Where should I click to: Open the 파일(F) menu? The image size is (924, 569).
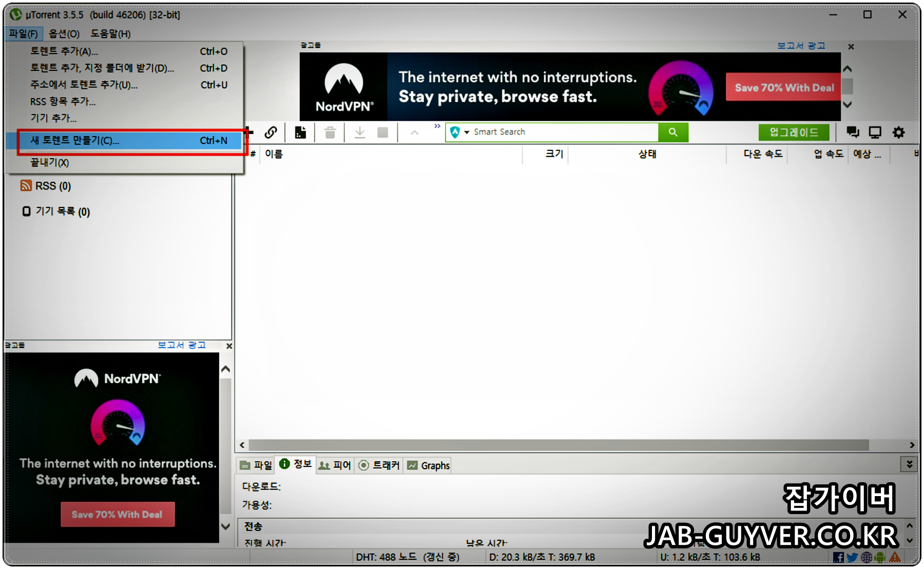(24, 34)
